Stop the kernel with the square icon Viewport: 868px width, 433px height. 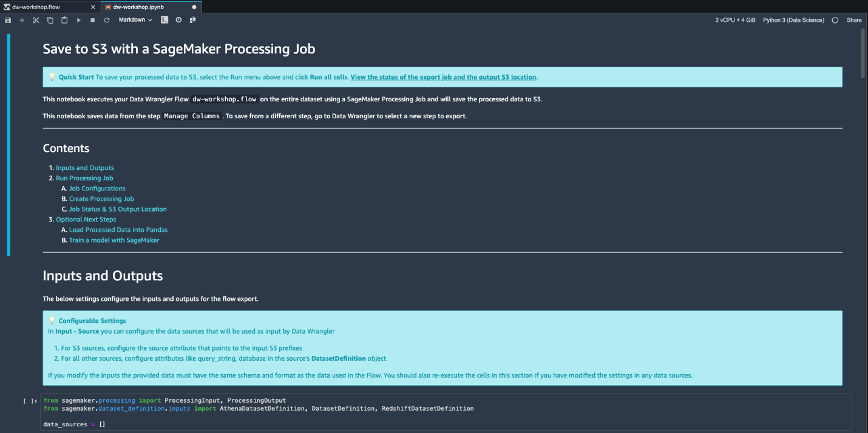pos(92,20)
